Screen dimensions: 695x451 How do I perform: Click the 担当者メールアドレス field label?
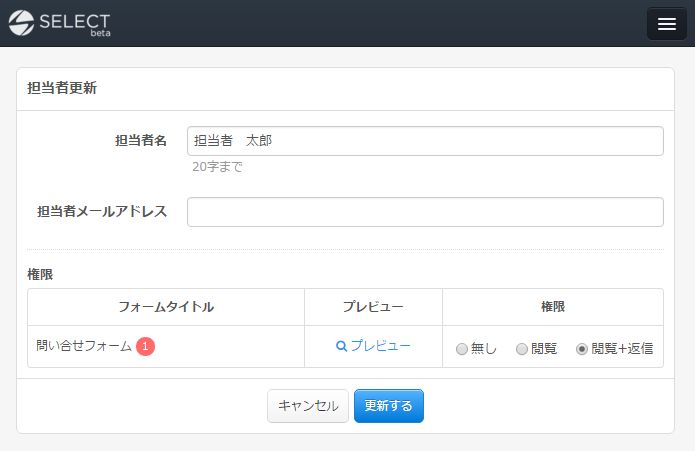(x=102, y=212)
